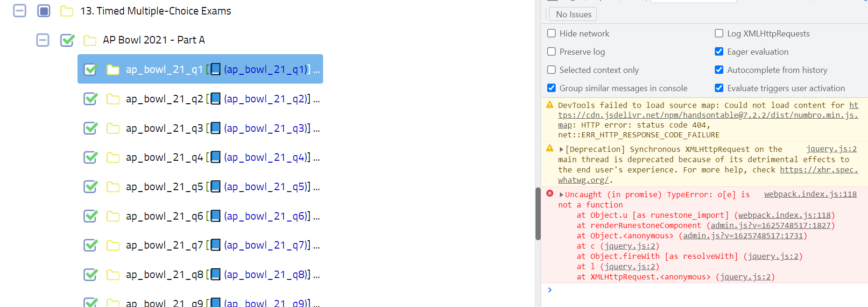Disable Eager evaluation option

pos(719,52)
